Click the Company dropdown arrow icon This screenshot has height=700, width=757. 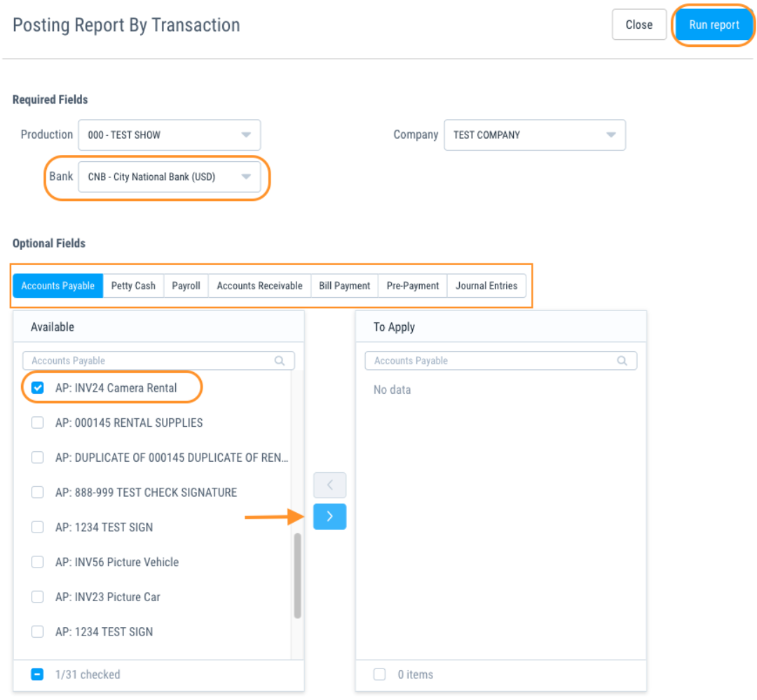point(611,135)
